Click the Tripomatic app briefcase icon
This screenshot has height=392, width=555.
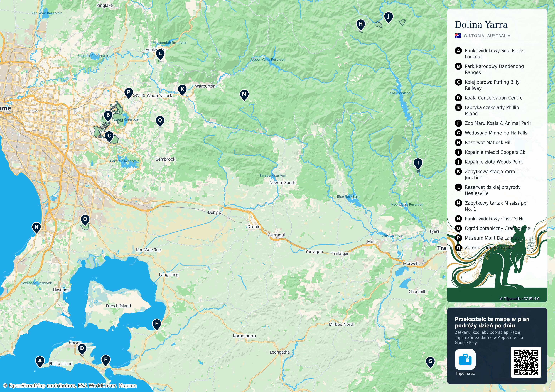[x=465, y=359]
